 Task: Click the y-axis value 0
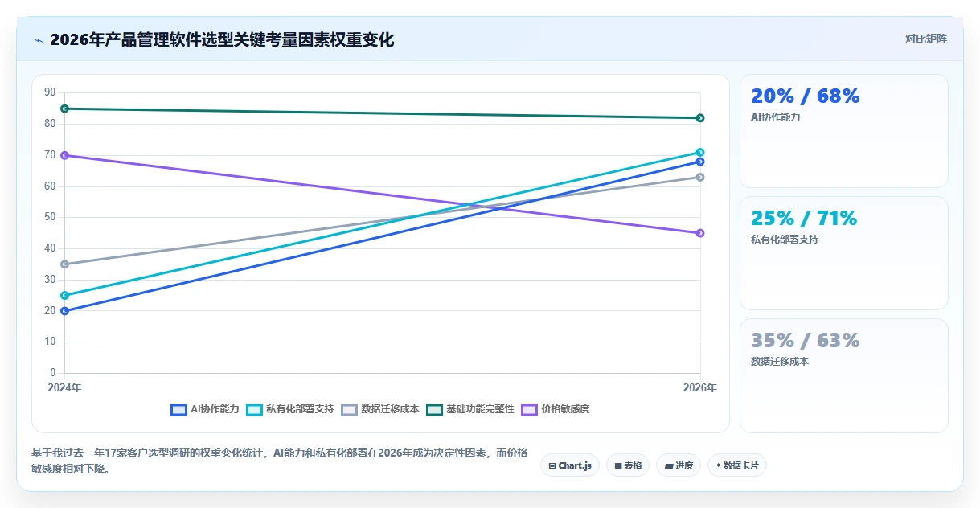pos(53,373)
